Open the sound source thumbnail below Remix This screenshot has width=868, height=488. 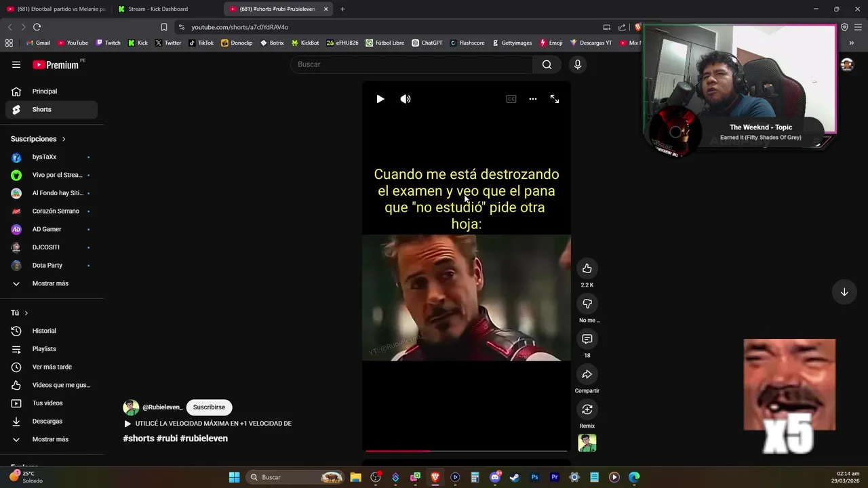[587, 443]
